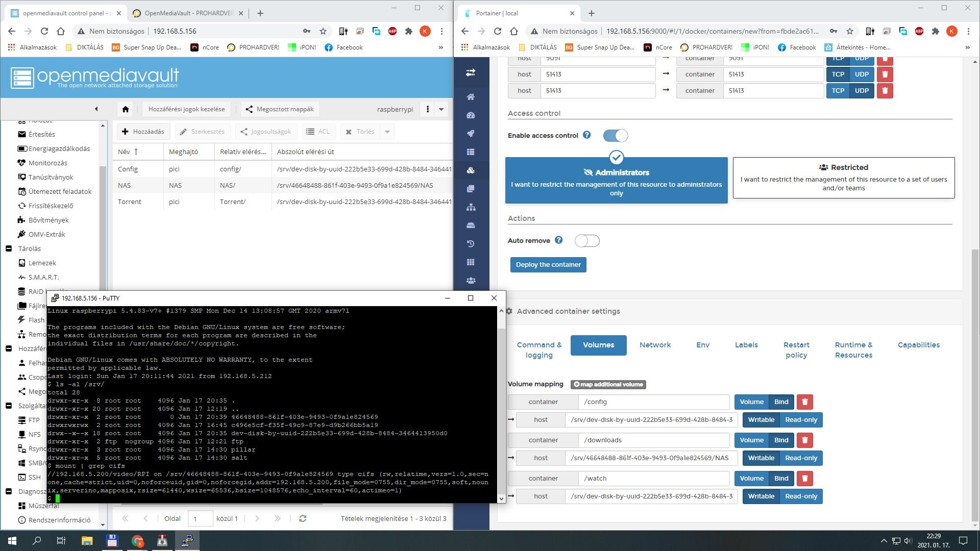The width and height of the screenshot is (980, 551).
Task: Switch to the Network settings tab
Action: click(x=655, y=345)
